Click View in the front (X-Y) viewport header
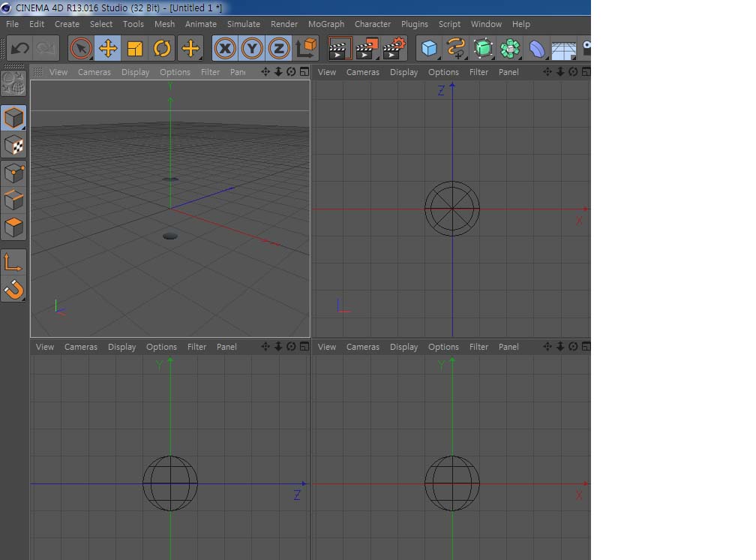Image resolution: width=756 pixels, height=560 pixels. point(327,347)
